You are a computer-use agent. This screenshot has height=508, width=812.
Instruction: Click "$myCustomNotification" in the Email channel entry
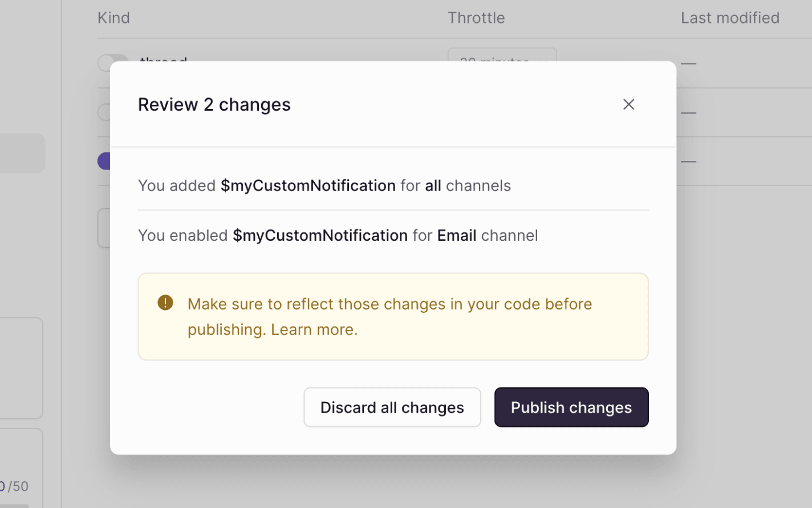click(320, 235)
